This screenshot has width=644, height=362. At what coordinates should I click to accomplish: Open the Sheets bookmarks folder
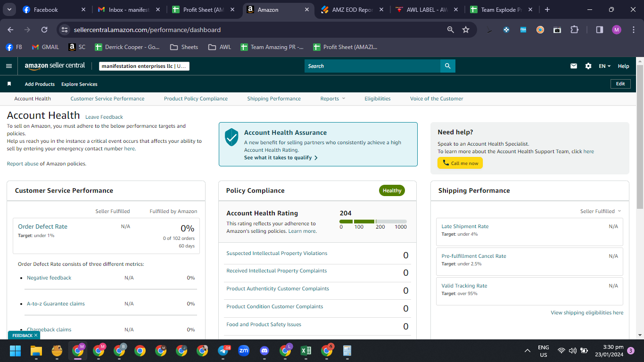point(184,47)
